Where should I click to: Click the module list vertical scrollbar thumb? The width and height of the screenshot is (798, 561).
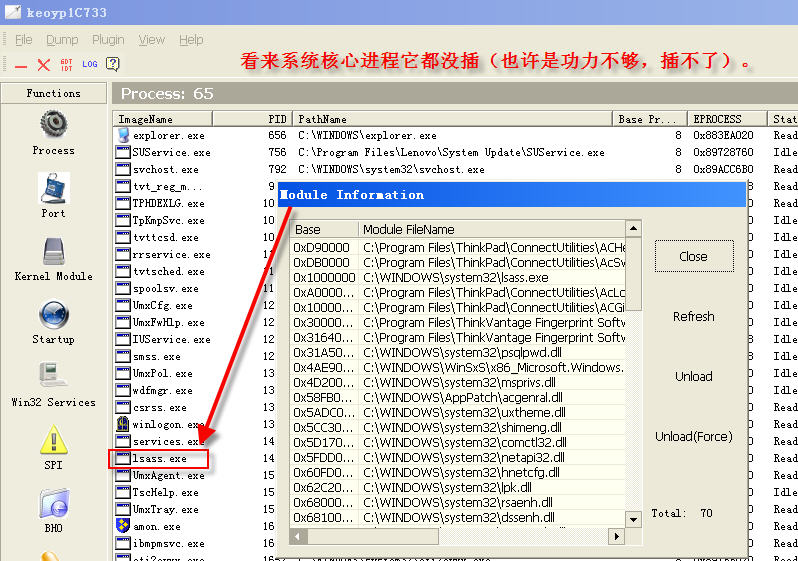(633, 273)
